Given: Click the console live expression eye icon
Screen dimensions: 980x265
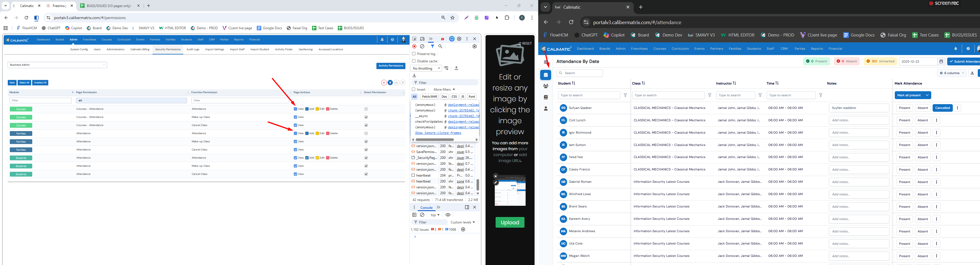Looking at the screenshot, I should (448, 215).
